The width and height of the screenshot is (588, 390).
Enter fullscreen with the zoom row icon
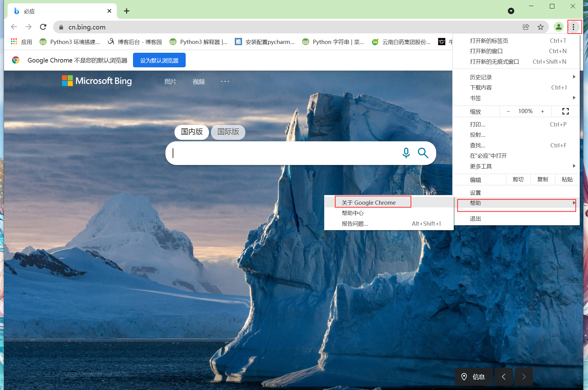click(x=565, y=111)
